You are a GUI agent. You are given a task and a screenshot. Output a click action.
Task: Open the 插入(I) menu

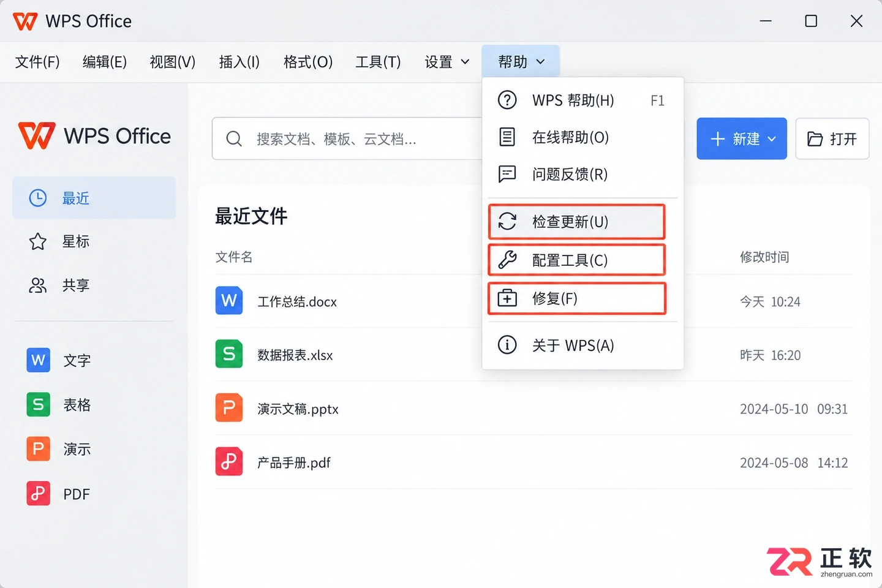239,62
